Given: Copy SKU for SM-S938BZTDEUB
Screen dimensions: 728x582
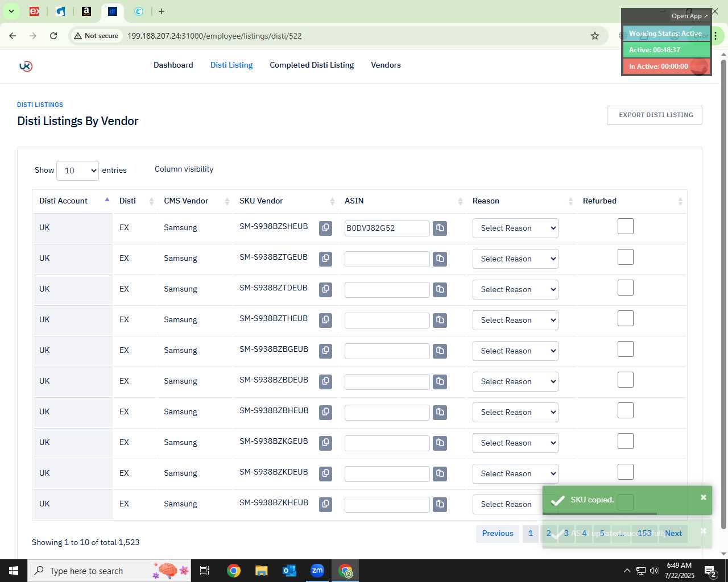Looking at the screenshot, I should coord(325,289).
